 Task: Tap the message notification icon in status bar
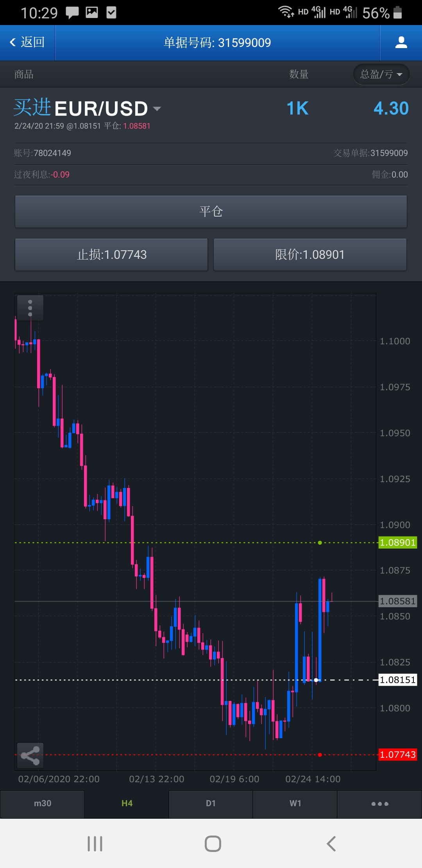72,13
